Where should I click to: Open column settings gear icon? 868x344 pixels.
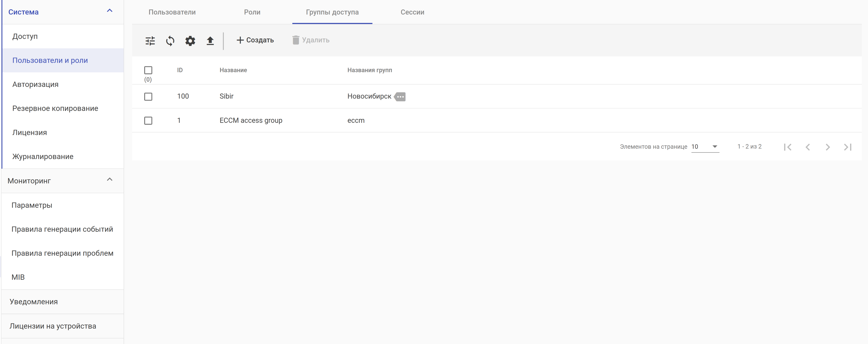click(x=190, y=41)
